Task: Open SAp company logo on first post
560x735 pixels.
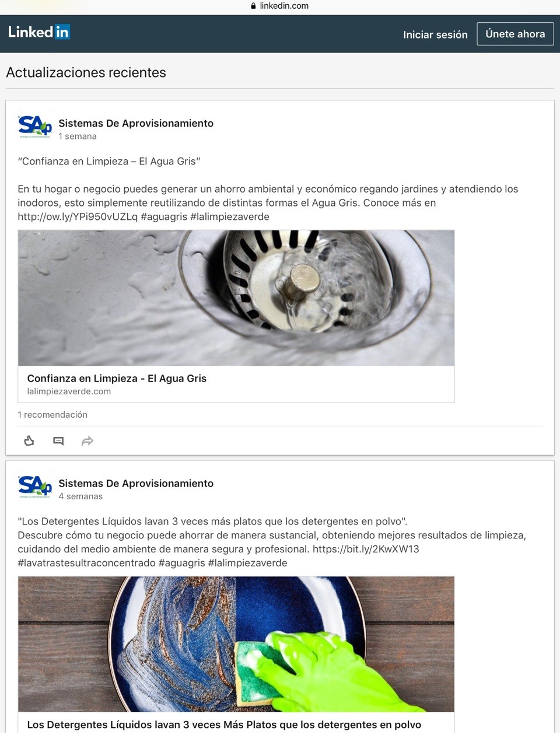Action: coord(35,126)
